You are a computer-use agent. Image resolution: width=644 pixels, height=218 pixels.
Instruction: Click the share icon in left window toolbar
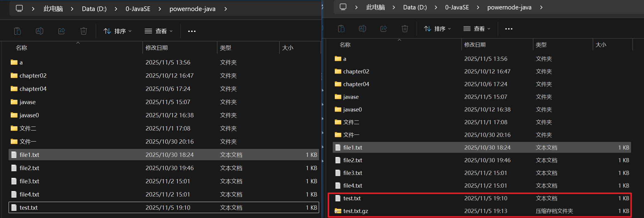click(x=62, y=31)
